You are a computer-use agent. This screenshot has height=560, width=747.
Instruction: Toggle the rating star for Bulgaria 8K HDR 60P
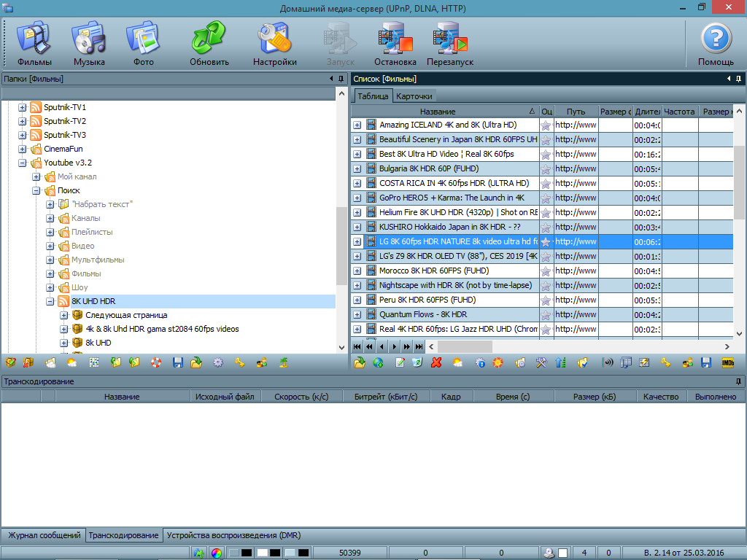point(546,168)
